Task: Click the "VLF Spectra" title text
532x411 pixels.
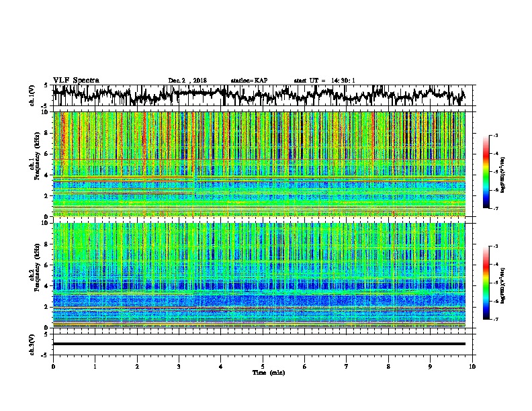Action: point(76,80)
